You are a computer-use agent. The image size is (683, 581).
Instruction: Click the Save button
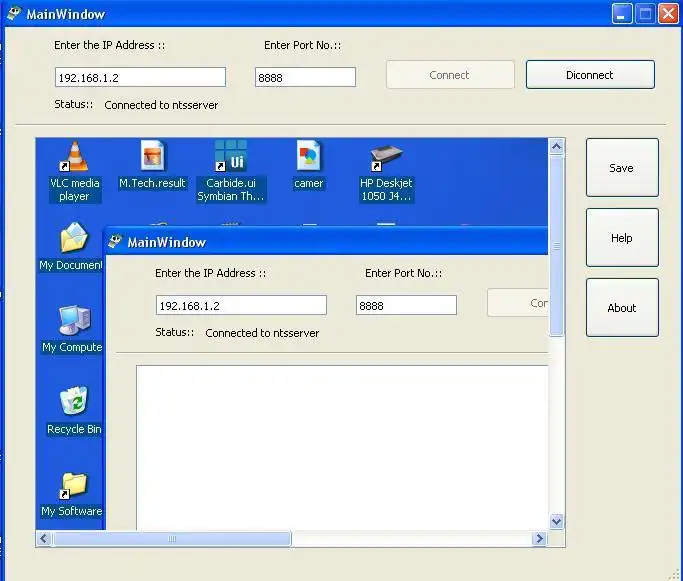pos(622,168)
